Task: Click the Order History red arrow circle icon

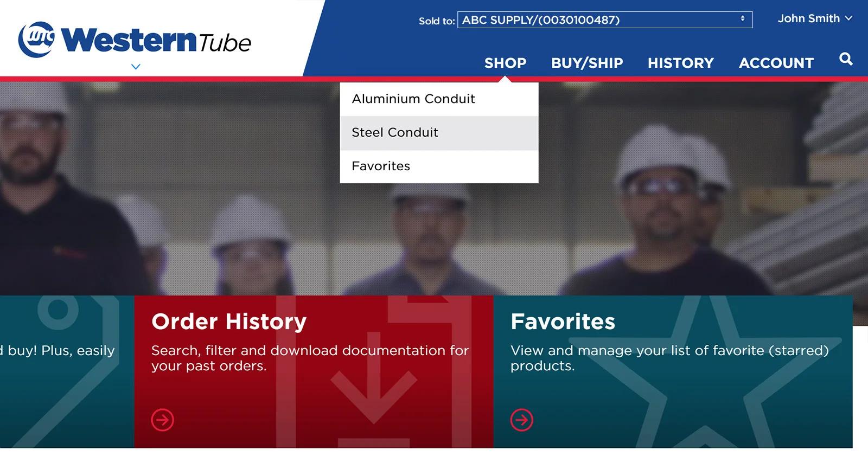Action: [162, 420]
